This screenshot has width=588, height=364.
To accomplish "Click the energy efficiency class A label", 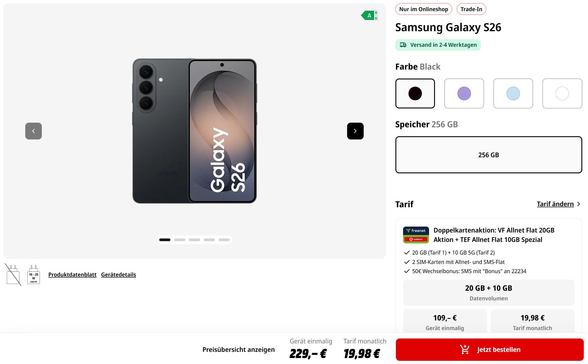I will point(369,16).
